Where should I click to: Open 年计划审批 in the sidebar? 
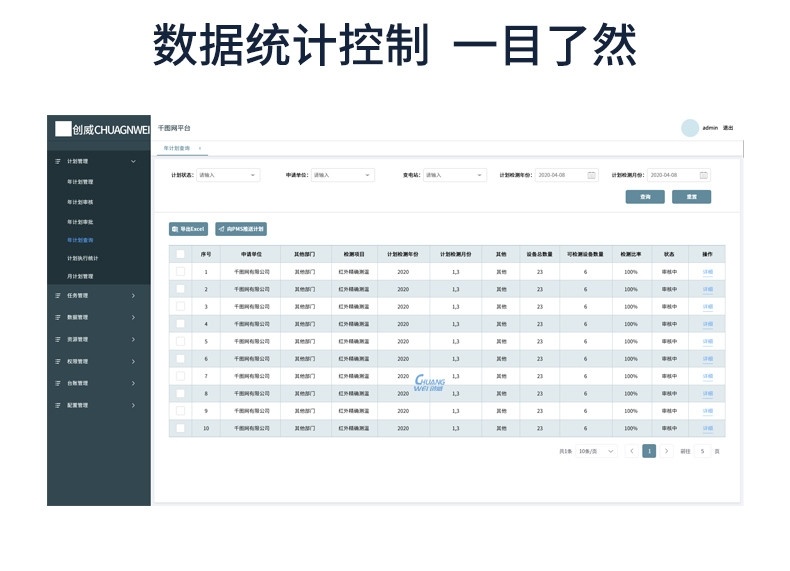point(80,222)
